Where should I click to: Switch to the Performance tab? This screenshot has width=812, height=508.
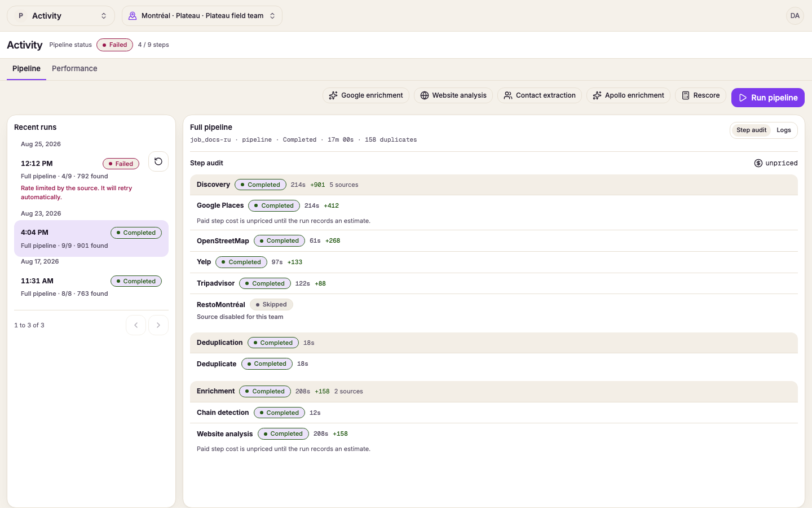[74, 68]
